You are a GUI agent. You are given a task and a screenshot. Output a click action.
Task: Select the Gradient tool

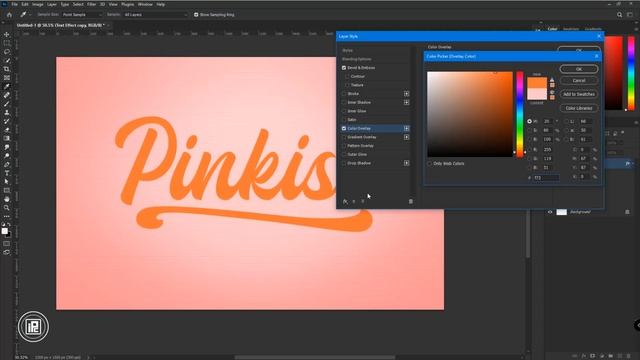click(x=7, y=138)
